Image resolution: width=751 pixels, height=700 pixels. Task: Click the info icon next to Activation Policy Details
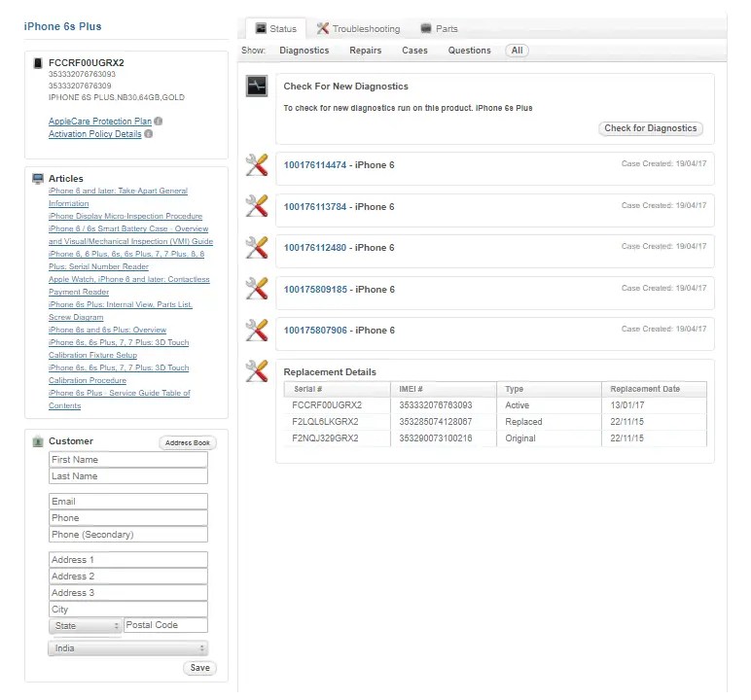coord(149,133)
